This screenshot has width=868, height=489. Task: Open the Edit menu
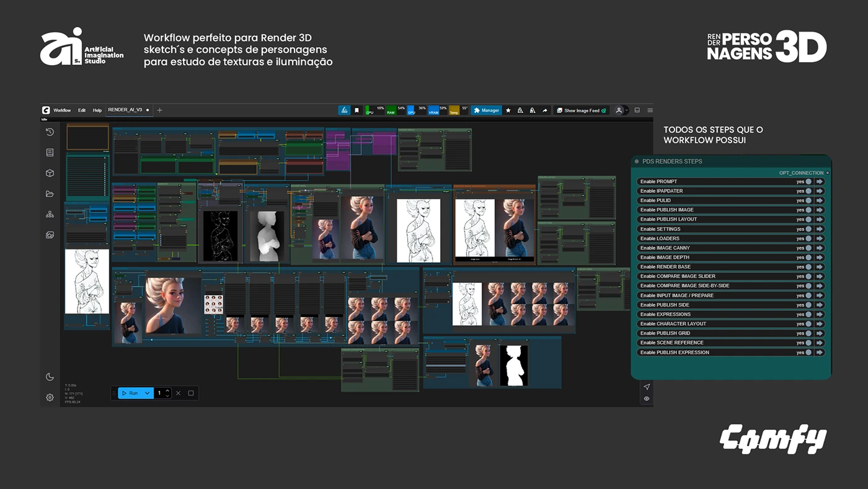[x=82, y=110]
